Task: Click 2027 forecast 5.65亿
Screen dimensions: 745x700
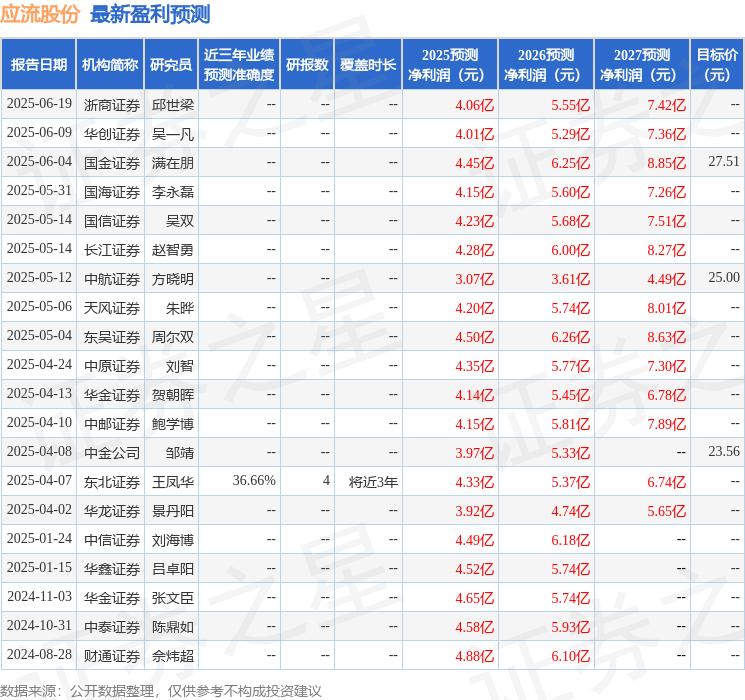Action: [667, 511]
